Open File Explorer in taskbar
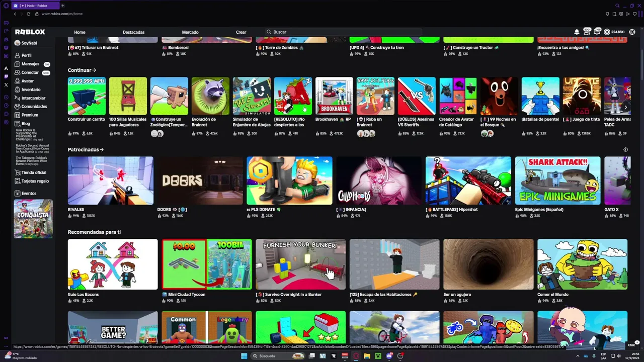Image resolution: width=644 pixels, height=362 pixels. pyautogui.click(x=367, y=356)
